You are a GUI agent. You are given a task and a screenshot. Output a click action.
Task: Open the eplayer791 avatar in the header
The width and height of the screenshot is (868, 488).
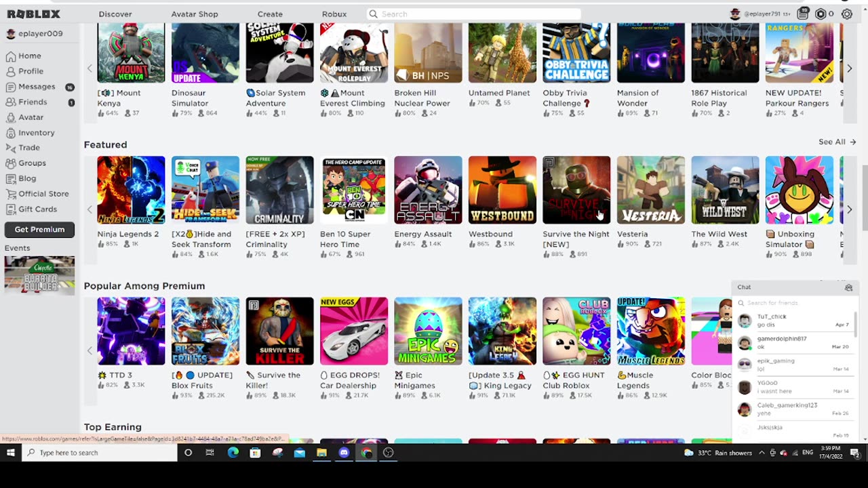pos(735,14)
